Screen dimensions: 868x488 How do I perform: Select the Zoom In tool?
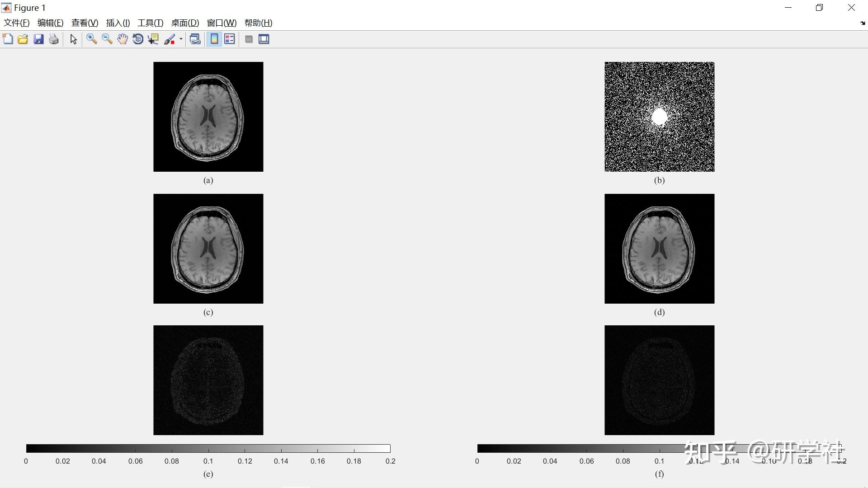[92, 39]
